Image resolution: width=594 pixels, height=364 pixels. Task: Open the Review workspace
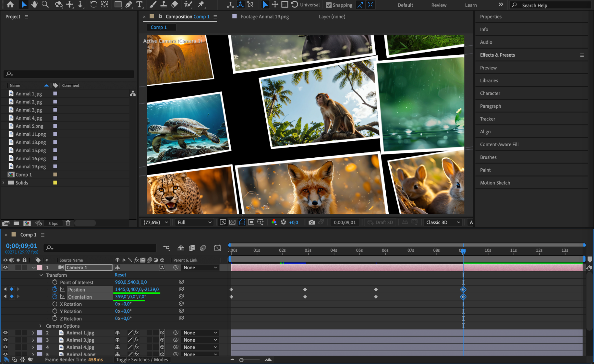439,5
